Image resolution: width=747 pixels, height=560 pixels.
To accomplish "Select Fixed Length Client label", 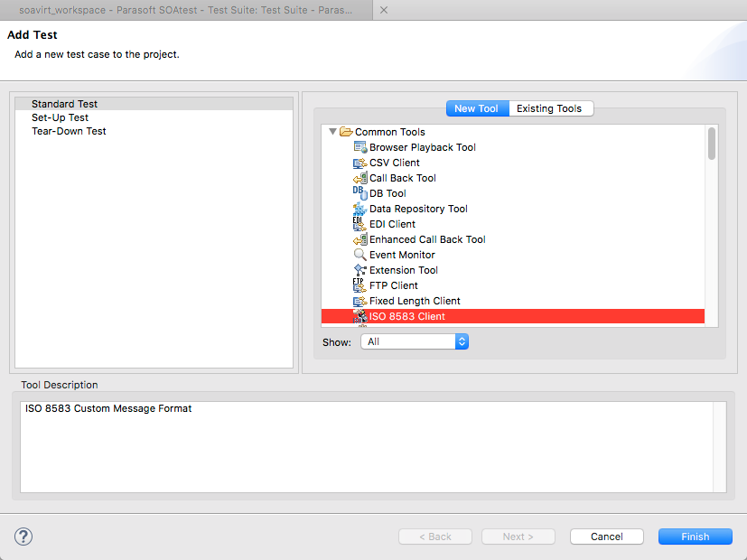I will tap(415, 301).
